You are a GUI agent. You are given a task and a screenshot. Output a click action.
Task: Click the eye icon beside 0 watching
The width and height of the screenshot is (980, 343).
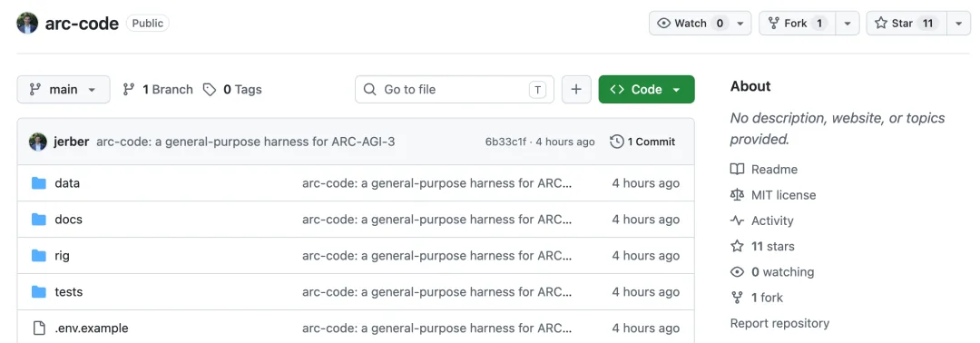tap(738, 272)
